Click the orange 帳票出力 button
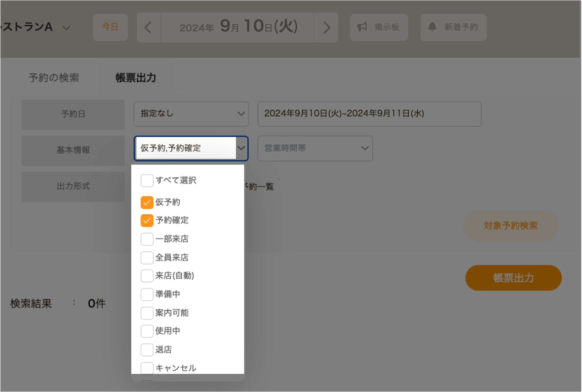Viewport: 582px width, 392px height. pos(514,278)
